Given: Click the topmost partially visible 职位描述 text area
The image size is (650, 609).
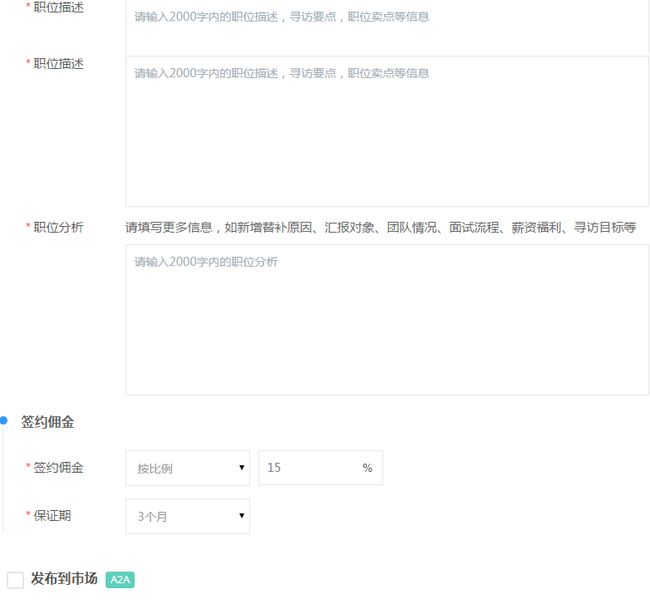Looking at the screenshot, I should [387, 26].
